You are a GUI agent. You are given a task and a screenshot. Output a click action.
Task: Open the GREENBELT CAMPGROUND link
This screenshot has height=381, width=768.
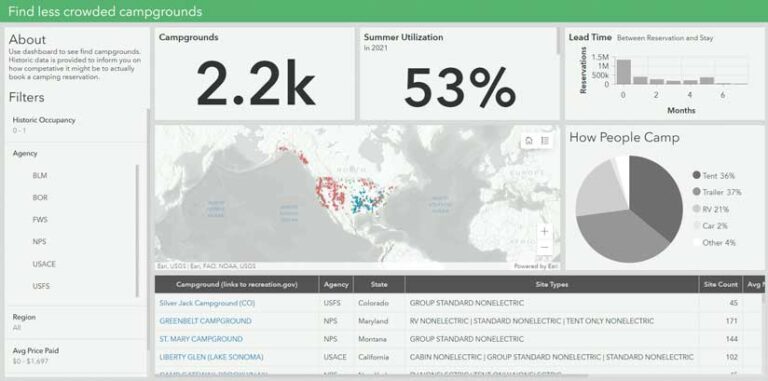tap(205, 321)
